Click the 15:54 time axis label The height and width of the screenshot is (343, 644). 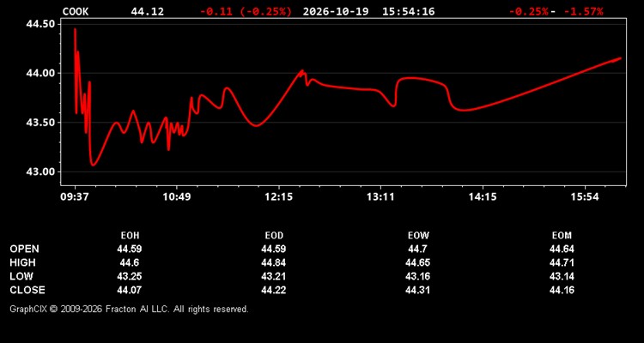[x=585, y=197]
